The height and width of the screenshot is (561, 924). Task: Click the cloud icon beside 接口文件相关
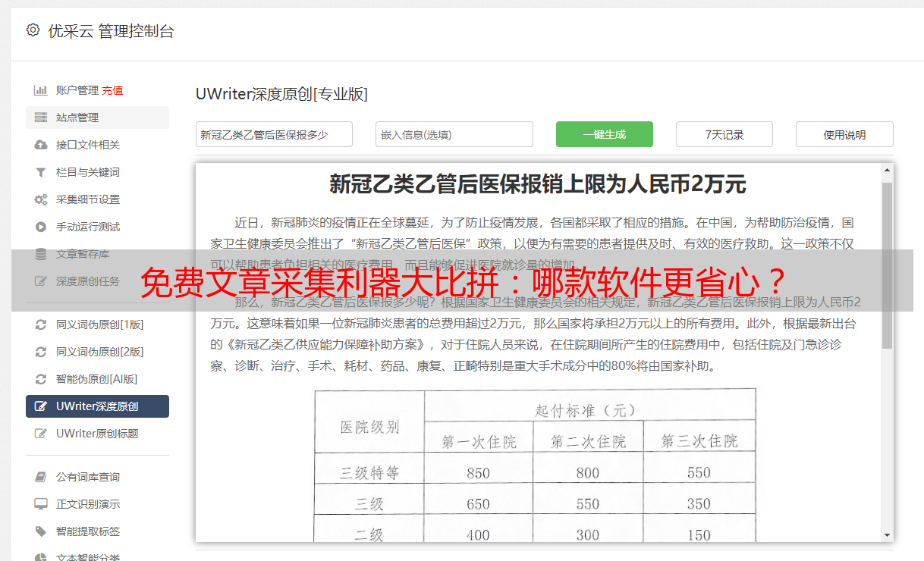coord(41,145)
